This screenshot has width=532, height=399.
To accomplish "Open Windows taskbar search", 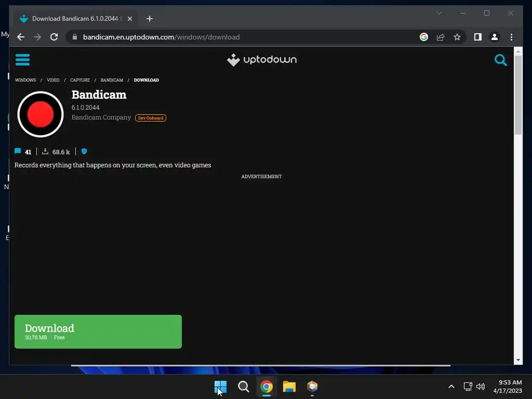I will click(243, 387).
